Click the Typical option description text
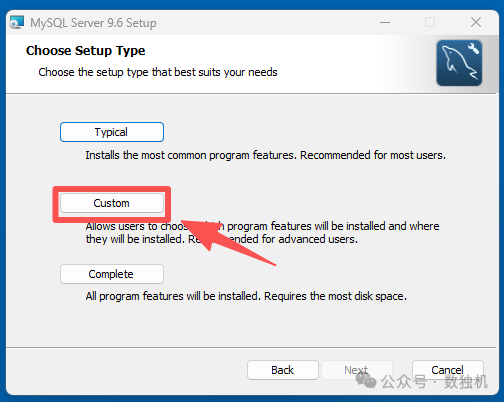 [x=265, y=155]
